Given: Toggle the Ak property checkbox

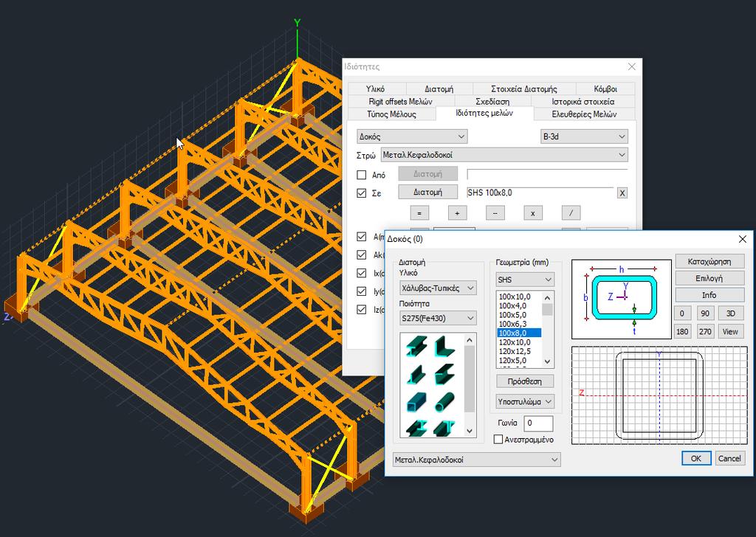Looking at the screenshot, I should [x=362, y=254].
